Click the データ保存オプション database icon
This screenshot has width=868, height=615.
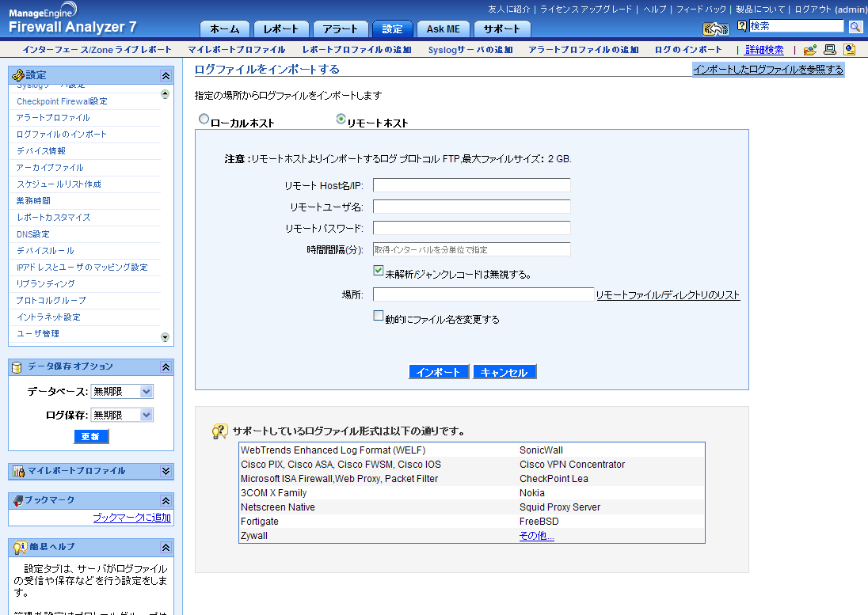coord(17,367)
